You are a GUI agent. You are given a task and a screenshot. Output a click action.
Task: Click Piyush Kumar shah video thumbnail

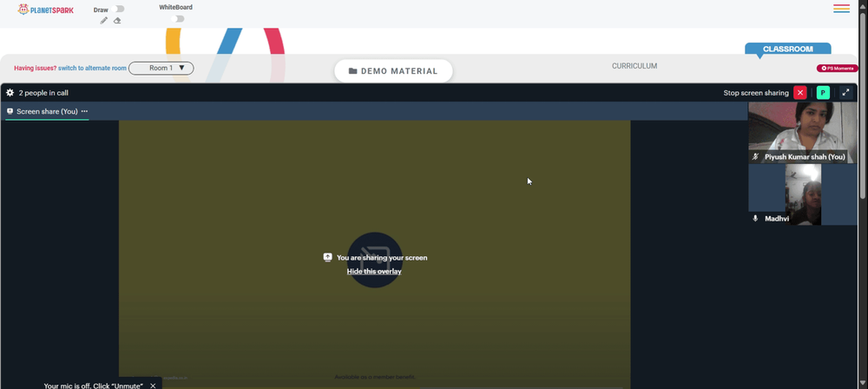tap(803, 133)
